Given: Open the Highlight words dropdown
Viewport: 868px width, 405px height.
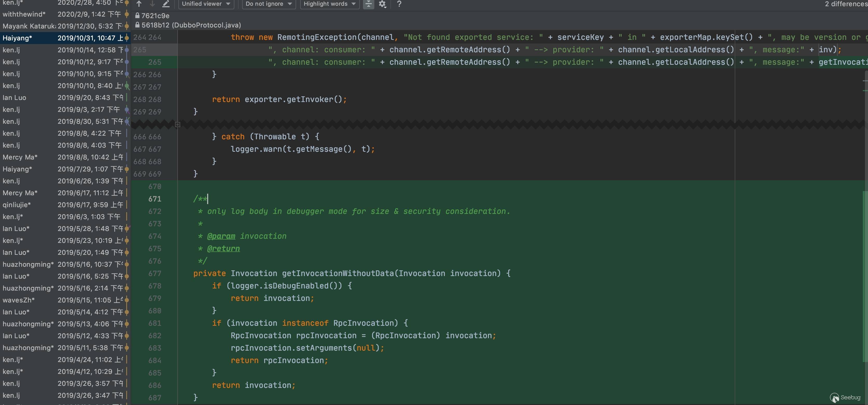Looking at the screenshot, I should coord(329,4).
